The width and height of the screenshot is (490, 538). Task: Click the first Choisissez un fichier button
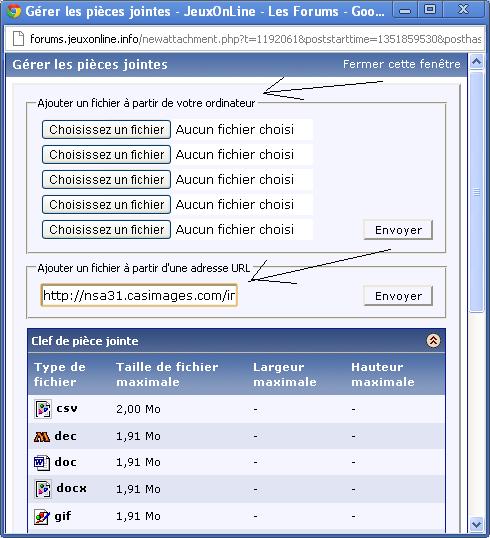106,130
